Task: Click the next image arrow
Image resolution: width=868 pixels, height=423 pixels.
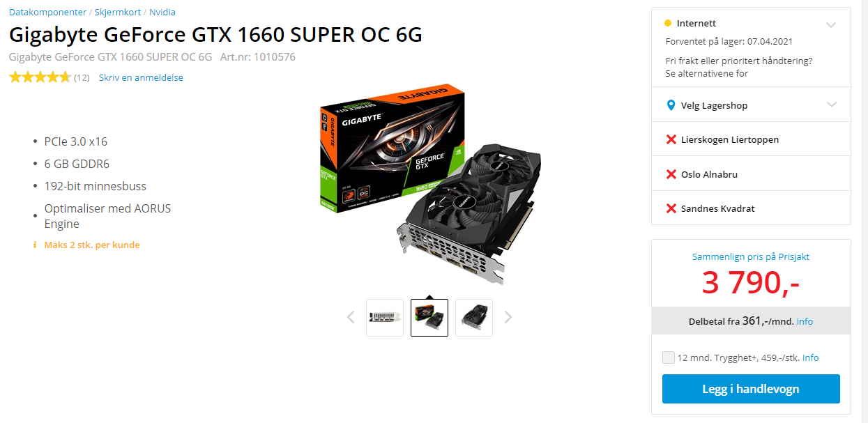Action: (x=508, y=318)
